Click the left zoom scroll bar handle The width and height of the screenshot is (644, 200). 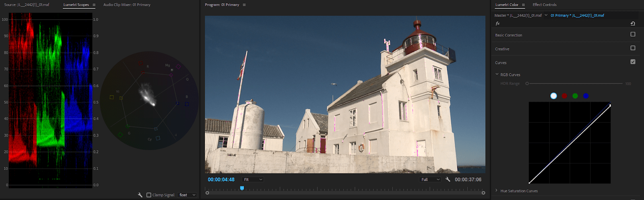click(x=207, y=193)
